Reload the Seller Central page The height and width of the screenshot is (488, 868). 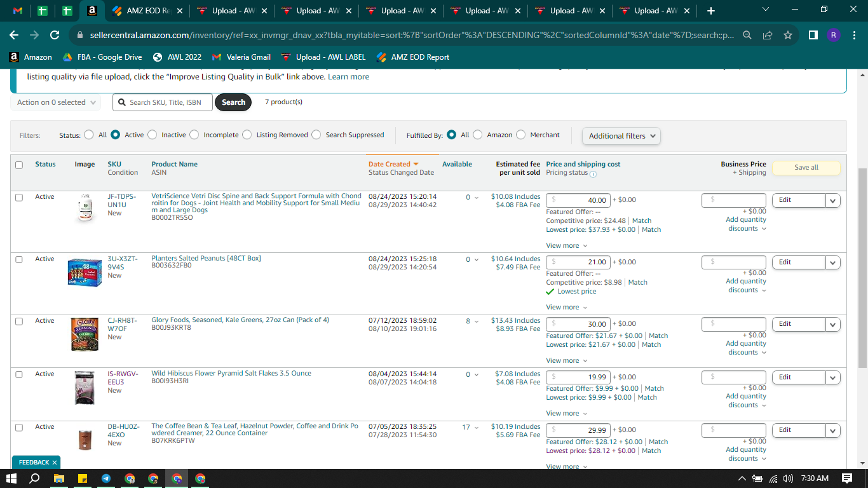(x=55, y=36)
